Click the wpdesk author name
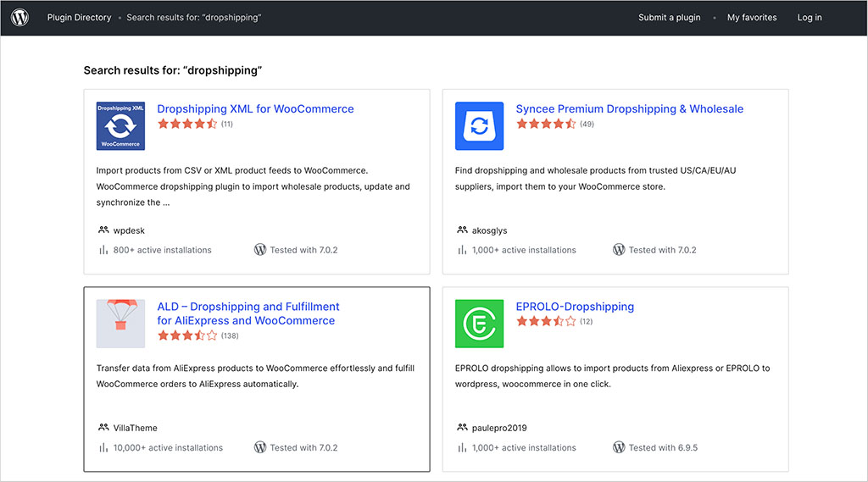This screenshot has height=482, width=868. [129, 230]
